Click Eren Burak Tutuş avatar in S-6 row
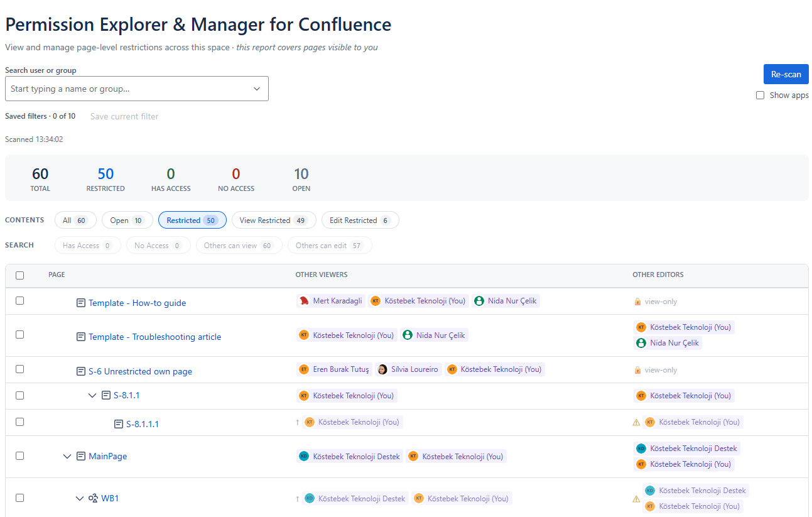The height and width of the screenshot is (517, 812). click(x=304, y=369)
